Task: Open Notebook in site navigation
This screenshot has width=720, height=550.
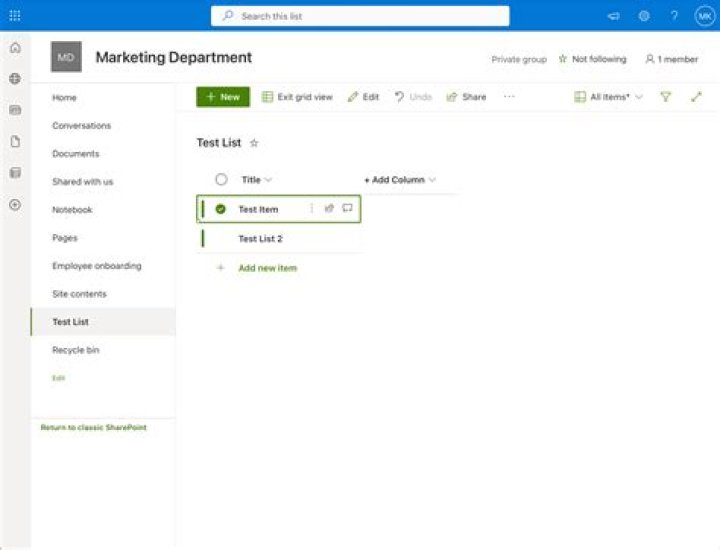Action: tap(72, 210)
